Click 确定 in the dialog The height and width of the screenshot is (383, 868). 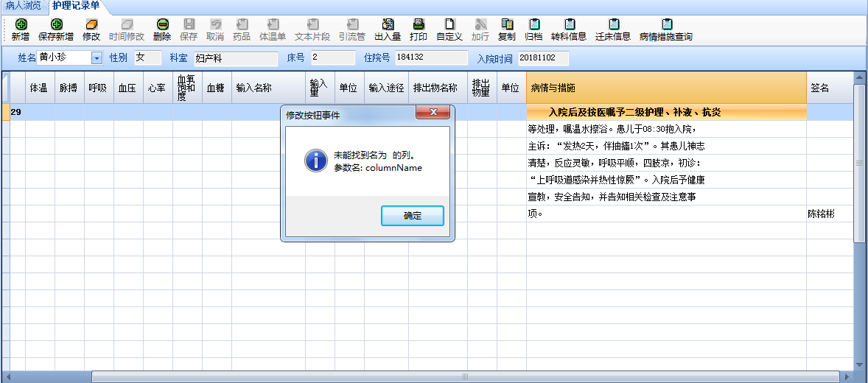(x=413, y=216)
